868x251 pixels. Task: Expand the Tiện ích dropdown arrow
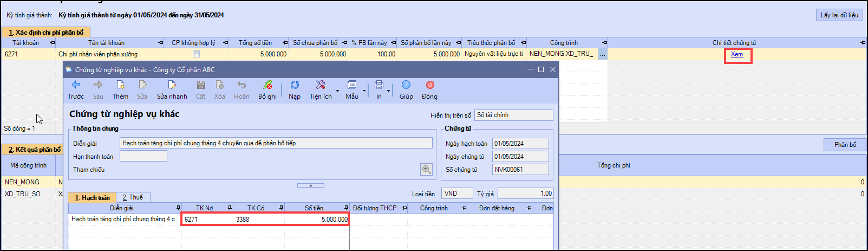point(337,91)
